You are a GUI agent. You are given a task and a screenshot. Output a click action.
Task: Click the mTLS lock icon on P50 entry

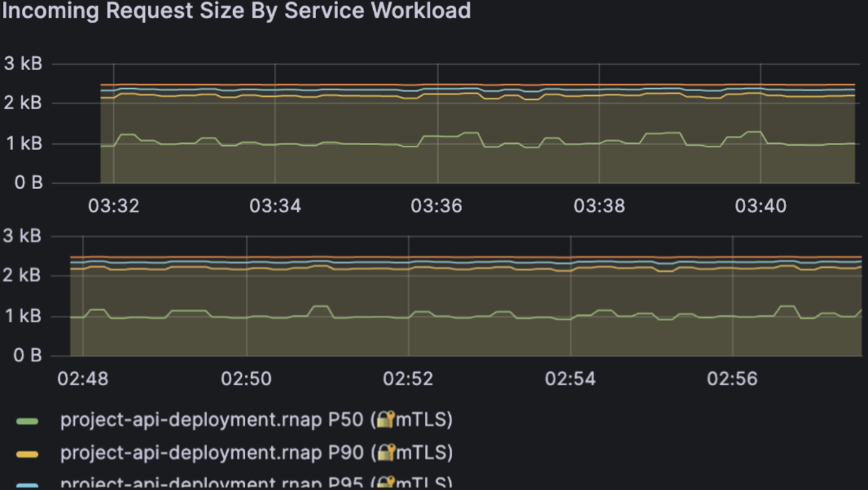(x=384, y=420)
